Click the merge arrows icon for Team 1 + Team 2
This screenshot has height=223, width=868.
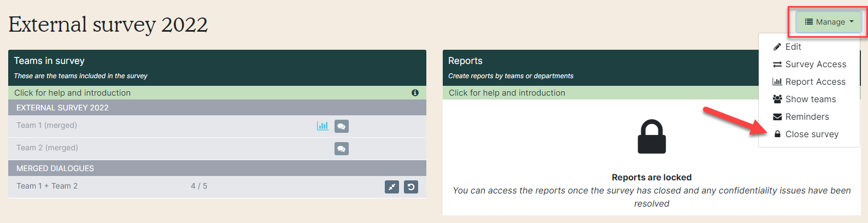(392, 187)
